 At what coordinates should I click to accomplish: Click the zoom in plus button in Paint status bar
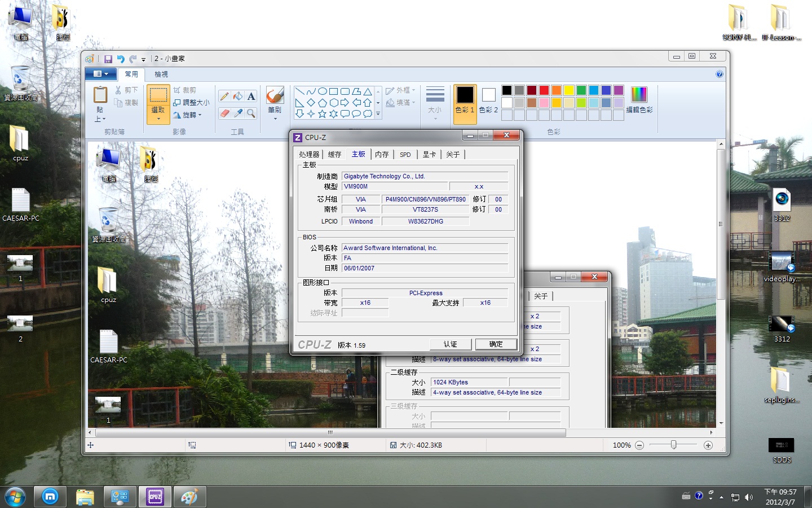pyautogui.click(x=708, y=445)
